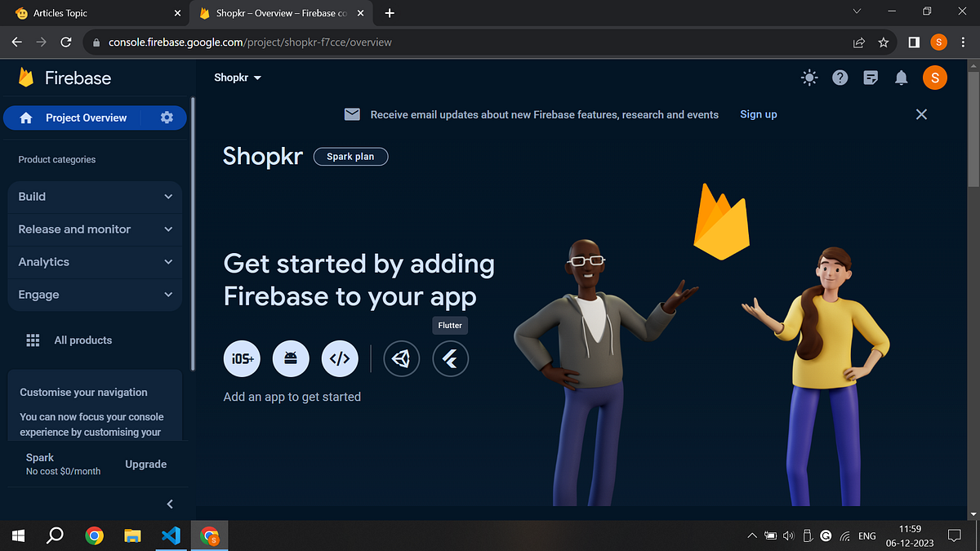Open the Firebase help menu
The image size is (980, 551).
click(840, 77)
